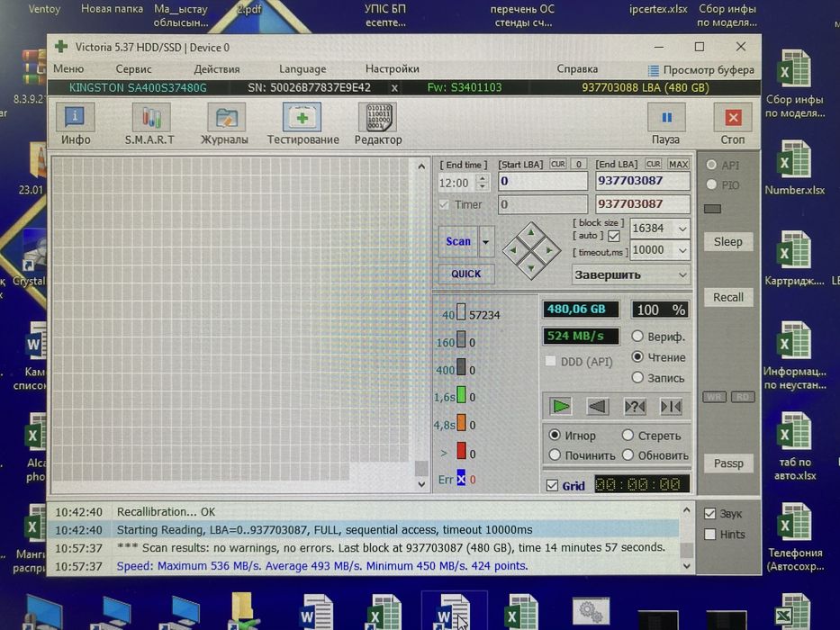Screen dimensions: 840x630
Task: Click the MAX button for End LBA
Action: 678,164
